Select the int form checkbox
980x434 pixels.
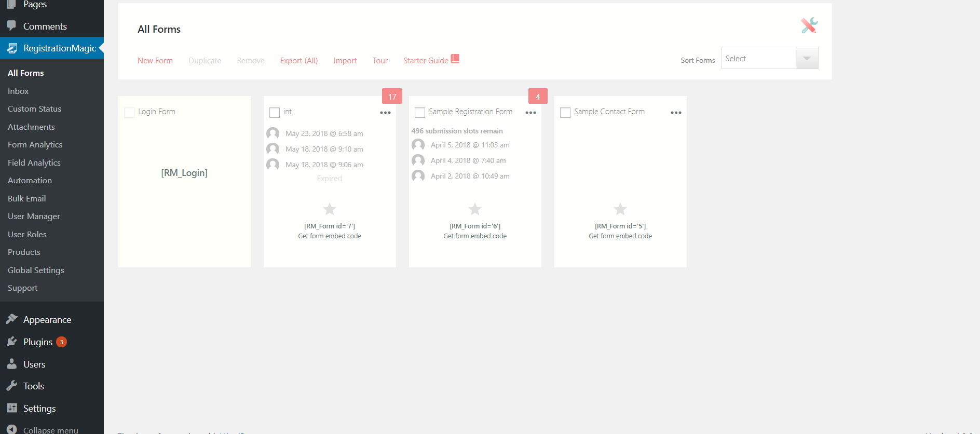[x=275, y=112]
